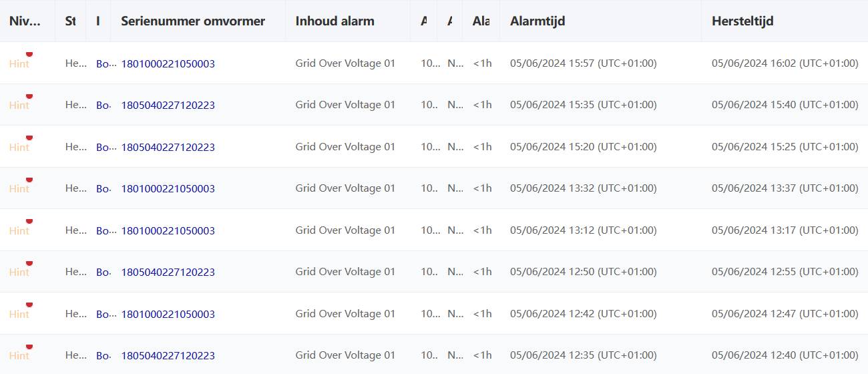Viewport: 868px width, 374px height.
Task: Click the Hint indicator for the 13:32 alarm
Action: tap(20, 188)
